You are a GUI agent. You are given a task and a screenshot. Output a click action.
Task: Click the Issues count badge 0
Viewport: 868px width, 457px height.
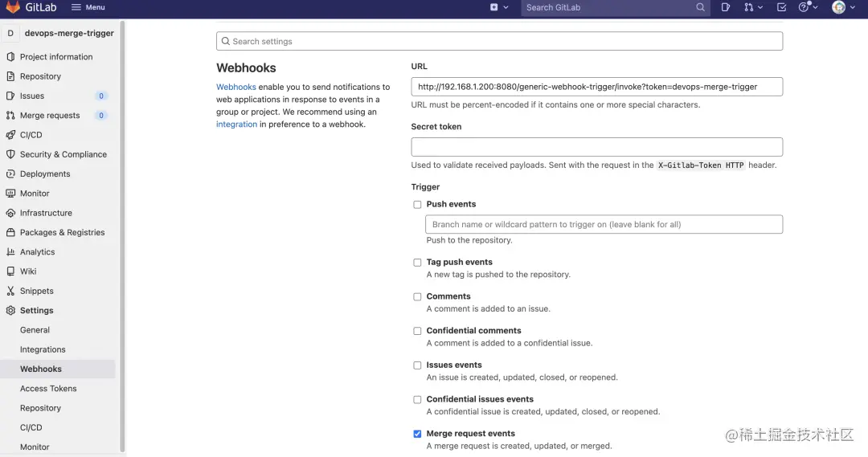(x=100, y=96)
